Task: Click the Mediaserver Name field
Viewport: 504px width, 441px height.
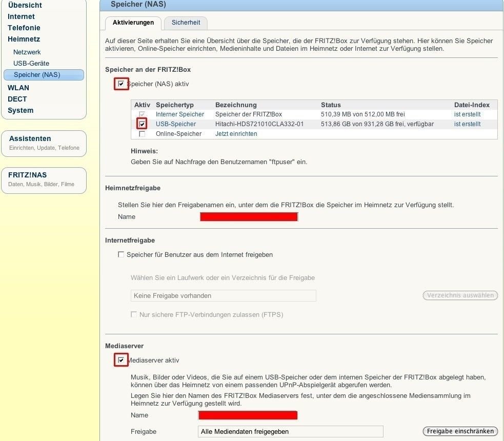Action: click(248, 415)
